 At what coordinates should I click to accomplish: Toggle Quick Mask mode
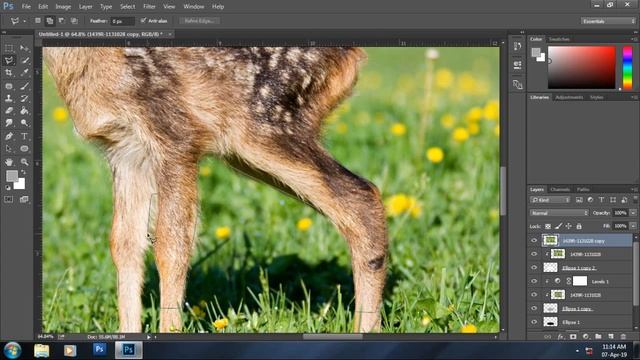tap(9, 199)
